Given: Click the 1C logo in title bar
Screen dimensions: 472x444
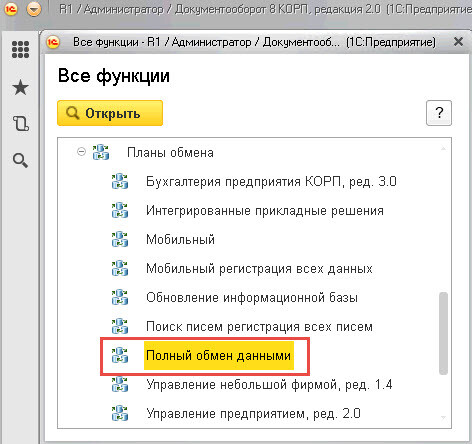Looking at the screenshot, I should tap(11, 9).
